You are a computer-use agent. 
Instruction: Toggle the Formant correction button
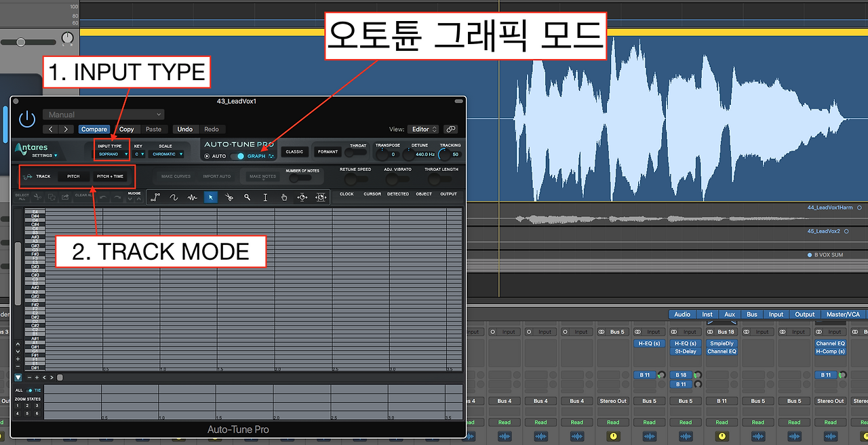click(328, 152)
